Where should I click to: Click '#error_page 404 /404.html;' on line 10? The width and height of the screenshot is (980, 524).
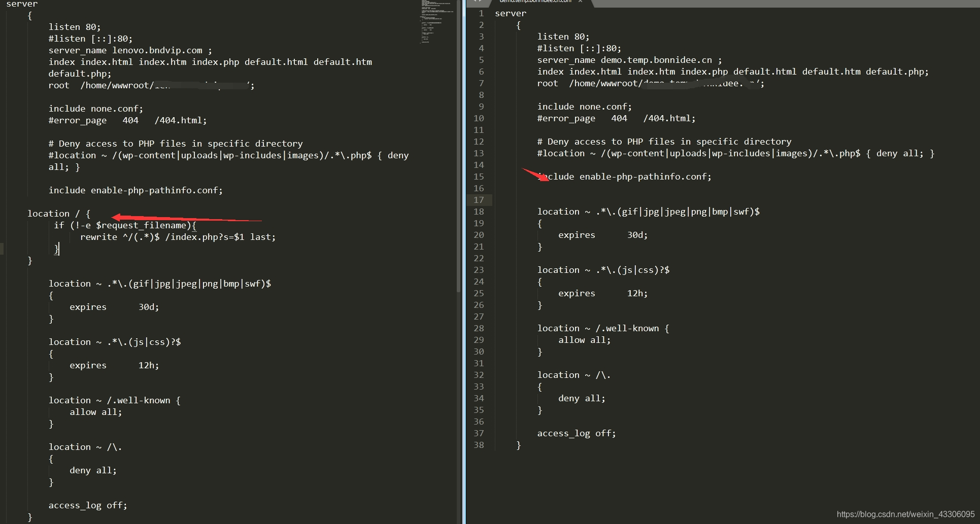[x=617, y=118]
